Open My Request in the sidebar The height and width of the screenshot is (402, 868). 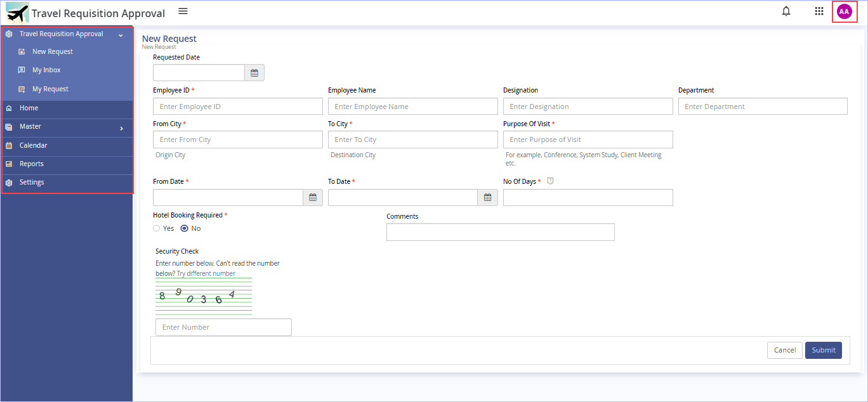pyautogui.click(x=50, y=89)
